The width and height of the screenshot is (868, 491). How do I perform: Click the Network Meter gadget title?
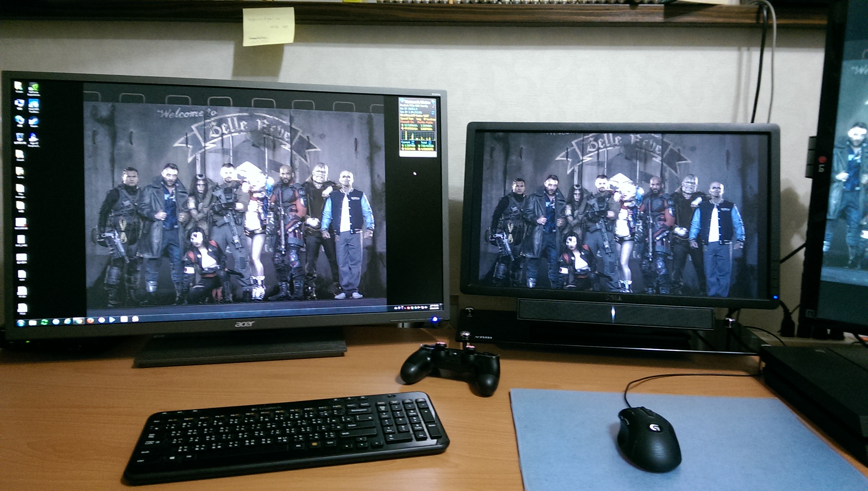click(x=418, y=102)
